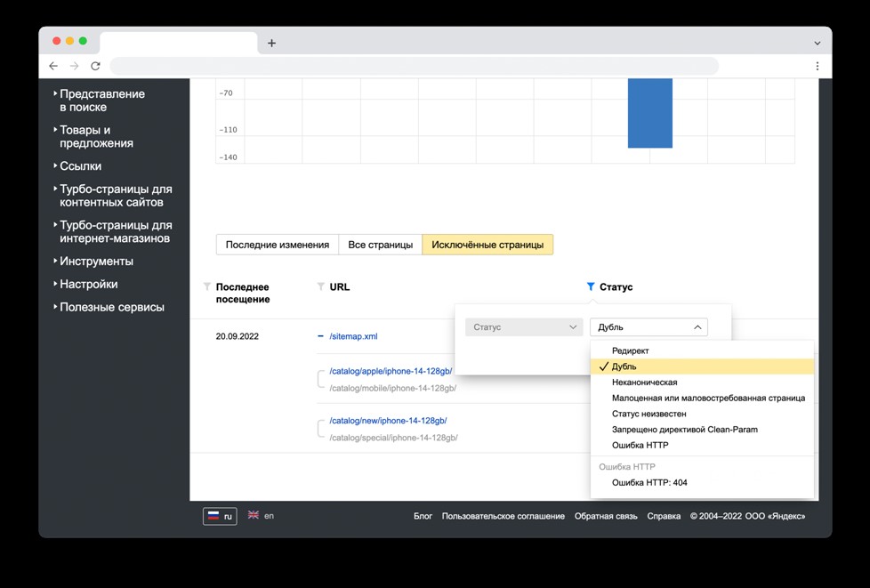Select the open browser tab
Screen dimensions: 870x588
click(x=179, y=43)
